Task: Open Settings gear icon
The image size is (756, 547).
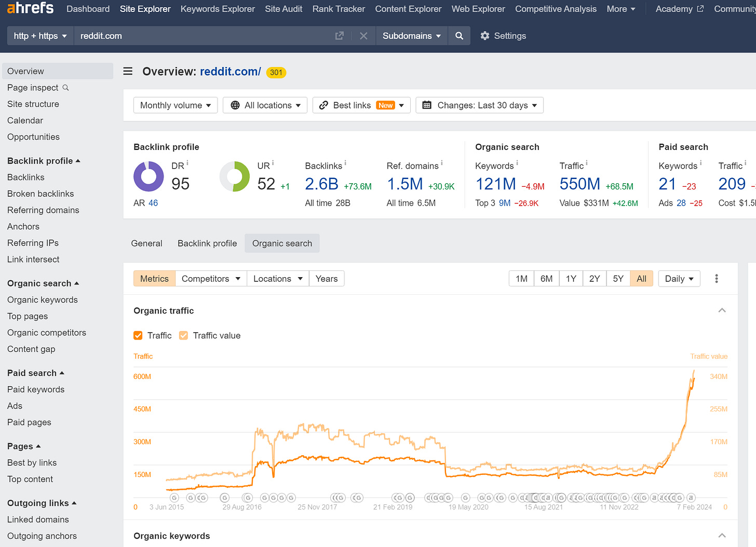Action: [x=485, y=36]
